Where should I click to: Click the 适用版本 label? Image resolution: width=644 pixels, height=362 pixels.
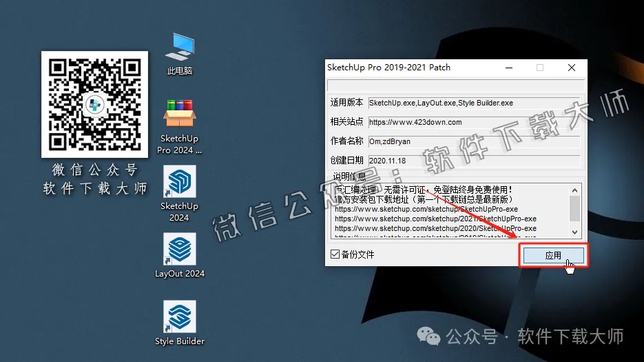346,103
